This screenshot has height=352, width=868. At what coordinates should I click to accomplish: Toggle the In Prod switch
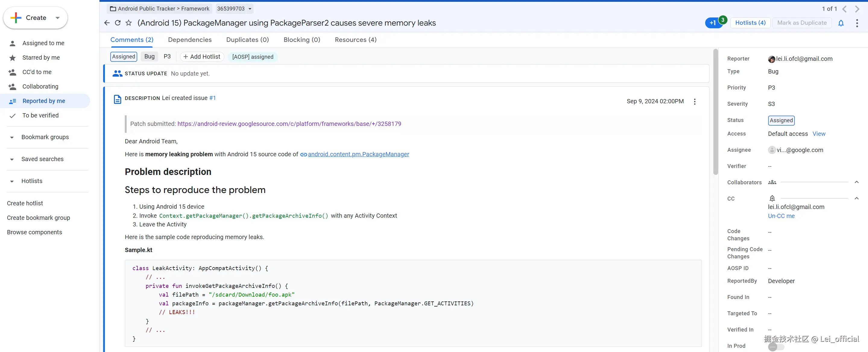[776, 346]
